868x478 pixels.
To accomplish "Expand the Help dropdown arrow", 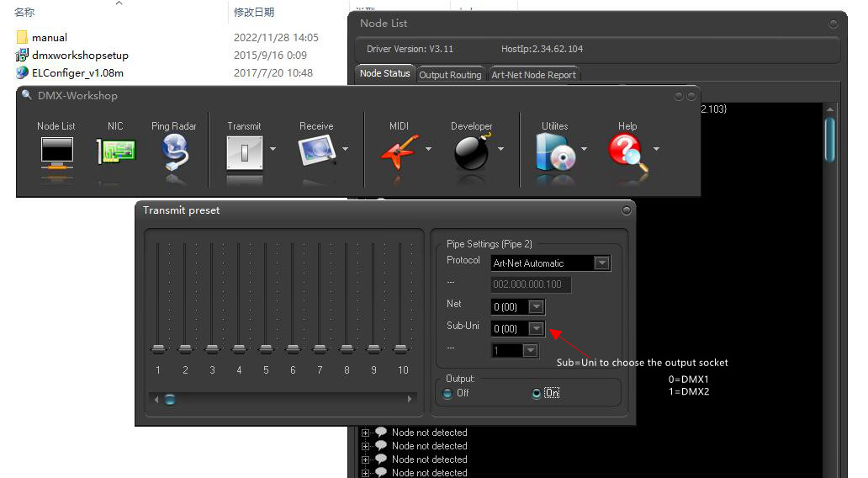I will coord(657,149).
